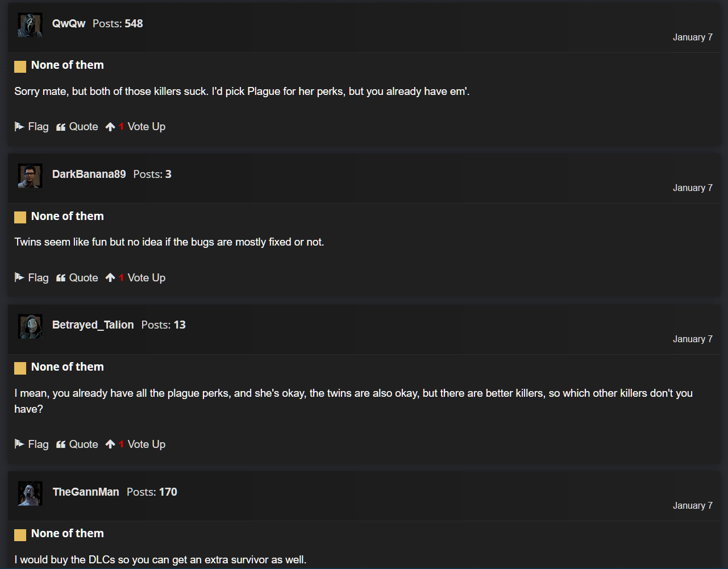Screen dimensions: 728x569
Task: Visit the DarkBanana89 username link
Action: click(89, 174)
